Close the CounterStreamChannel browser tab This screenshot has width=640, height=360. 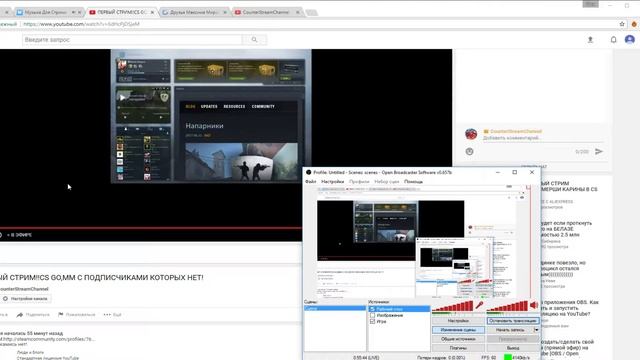(298, 13)
